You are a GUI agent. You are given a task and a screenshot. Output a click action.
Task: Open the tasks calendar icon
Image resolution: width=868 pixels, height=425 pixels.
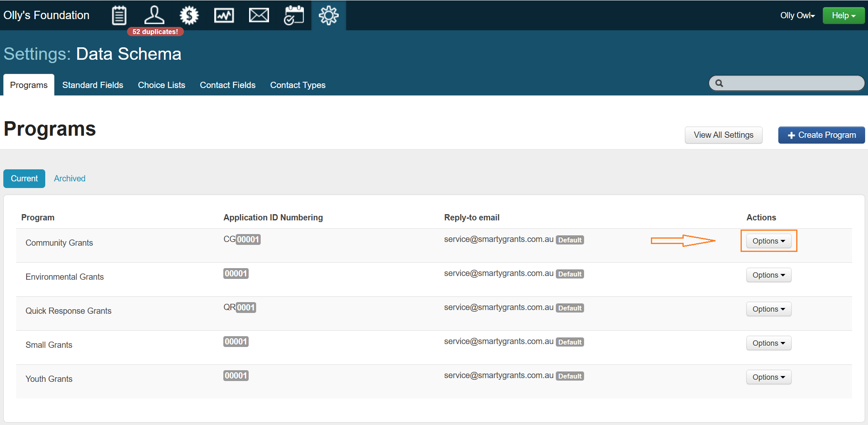click(294, 16)
